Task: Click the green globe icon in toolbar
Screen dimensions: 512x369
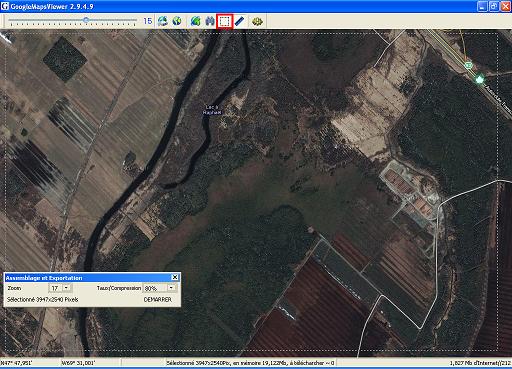Action: (x=196, y=21)
